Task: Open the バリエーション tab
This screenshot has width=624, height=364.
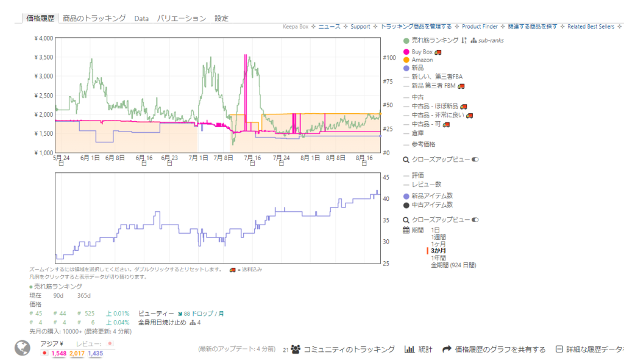Action: (181, 18)
